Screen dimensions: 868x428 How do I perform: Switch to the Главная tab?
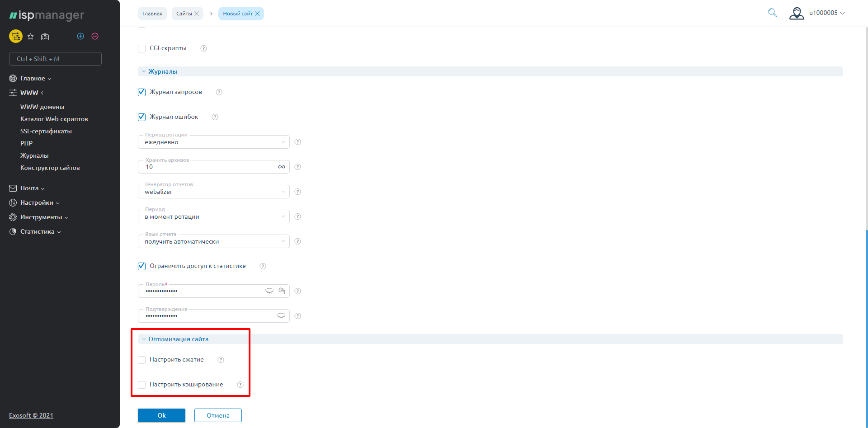152,14
